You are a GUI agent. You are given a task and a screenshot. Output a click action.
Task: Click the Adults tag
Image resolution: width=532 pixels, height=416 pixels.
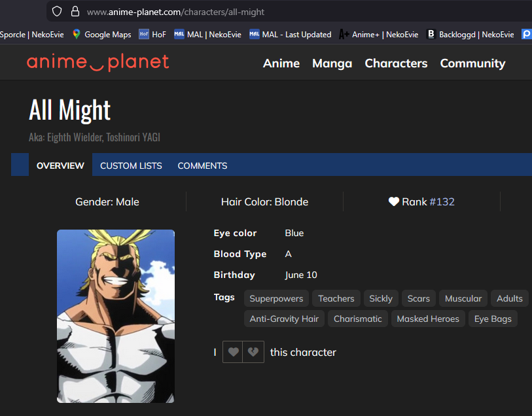(510, 298)
